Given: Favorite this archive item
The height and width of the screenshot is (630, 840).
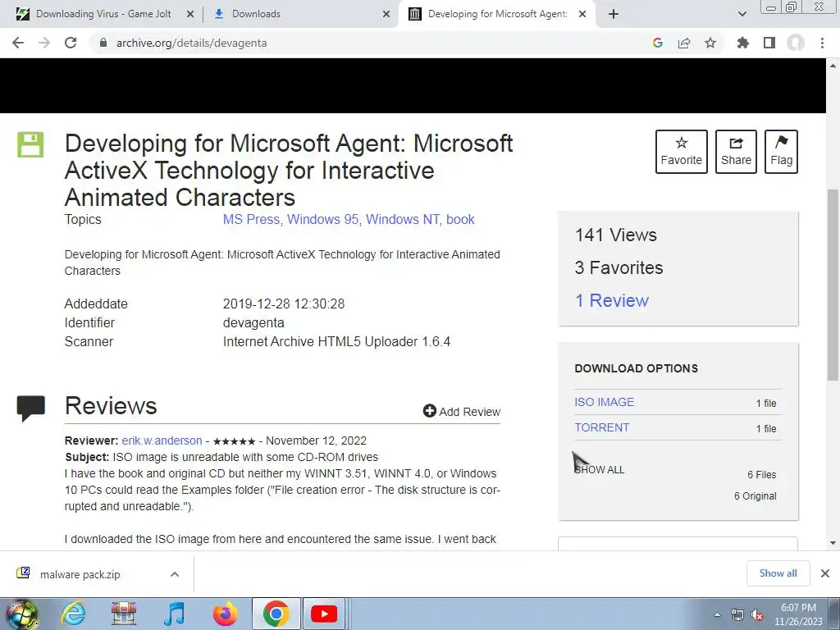Looking at the screenshot, I should pos(682,152).
